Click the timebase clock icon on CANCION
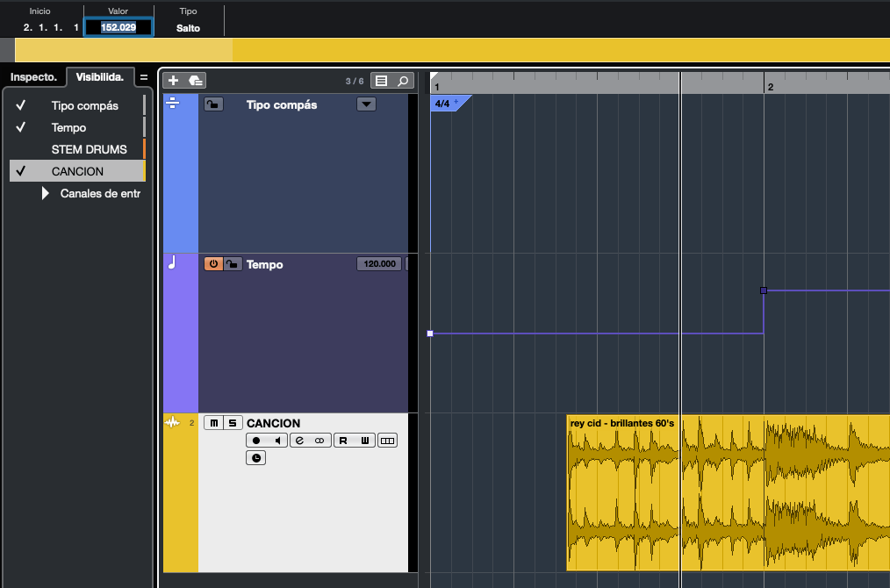Viewport: 890px width, 588px height. (x=255, y=458)
